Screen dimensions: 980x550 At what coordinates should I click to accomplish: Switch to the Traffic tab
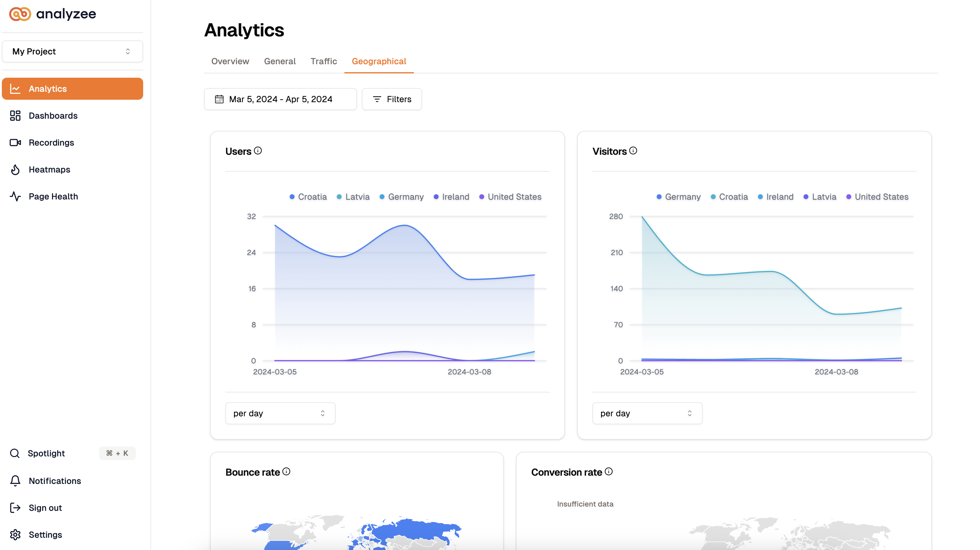(324, 61)
